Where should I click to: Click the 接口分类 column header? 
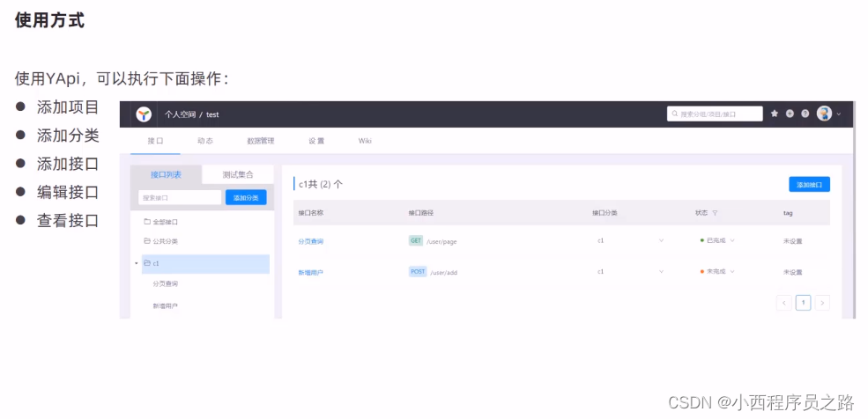605,213
